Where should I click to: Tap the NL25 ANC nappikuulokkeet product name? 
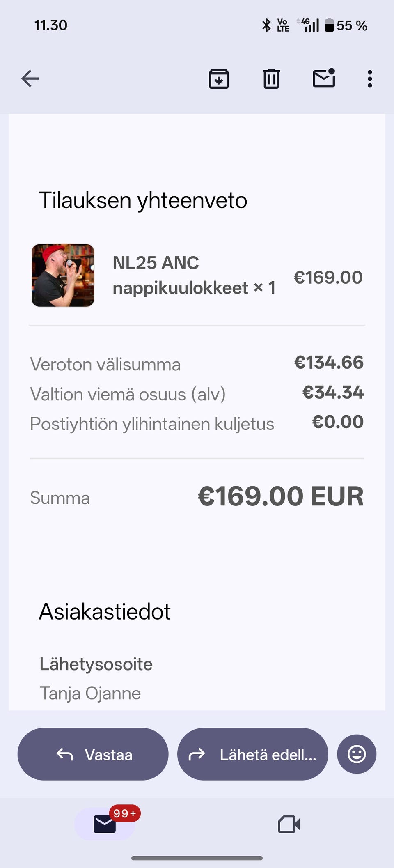click(x=194, y=275)
